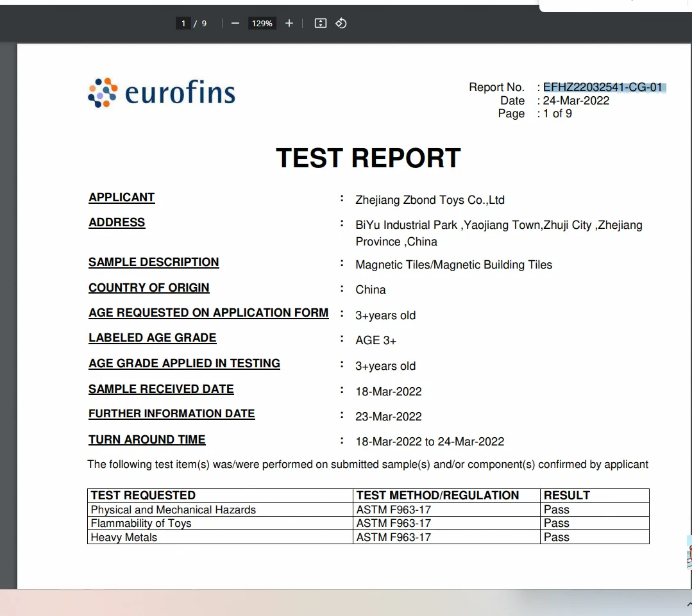The width and height of the screenshot is (692, 616).
Task: Click the zoom in plus button
Action: [x=289, y=23]
